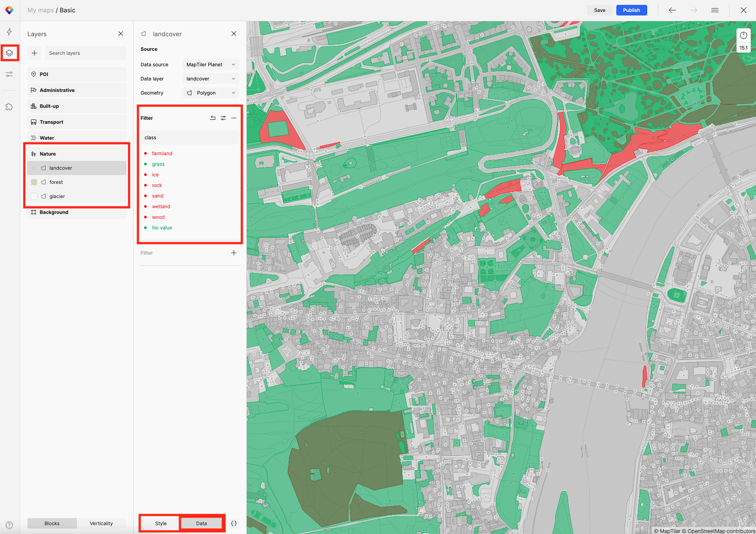756x534 pixels.
Task: Switch to the Style tab
Action: tap(161, 523)
